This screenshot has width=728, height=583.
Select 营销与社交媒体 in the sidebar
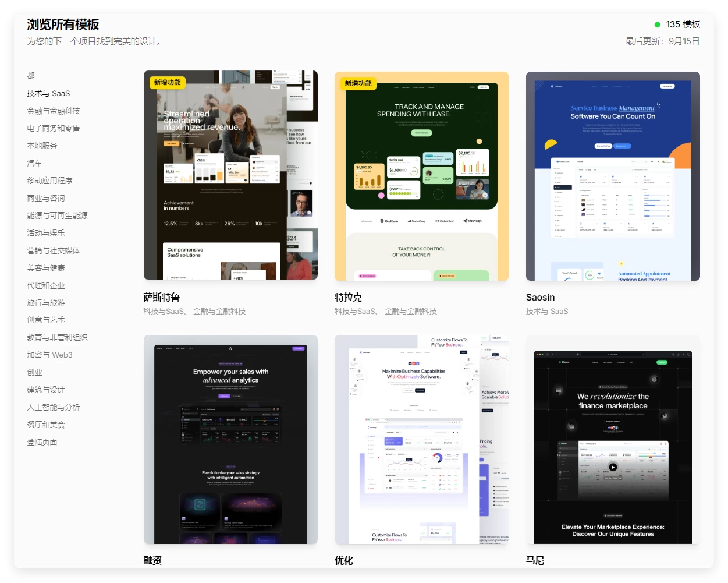coord(54,250)
